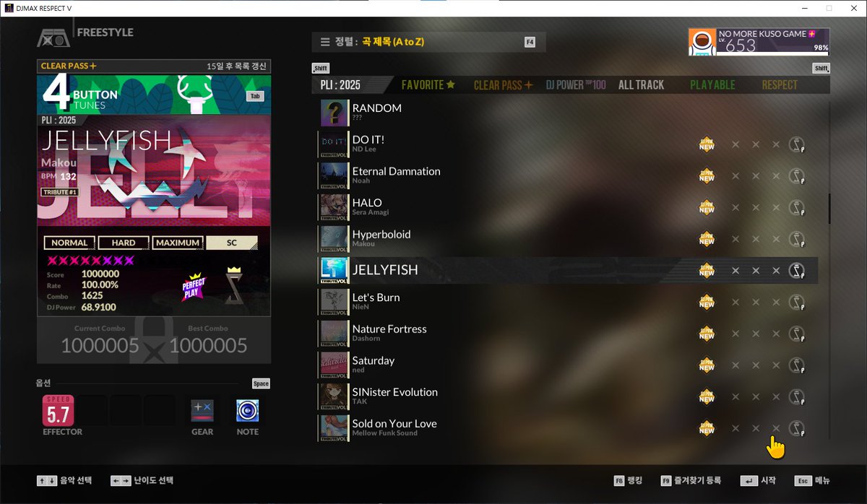Select the Nature Fortress track title
This screenshot has width=867, height=504.
[389, 329]
